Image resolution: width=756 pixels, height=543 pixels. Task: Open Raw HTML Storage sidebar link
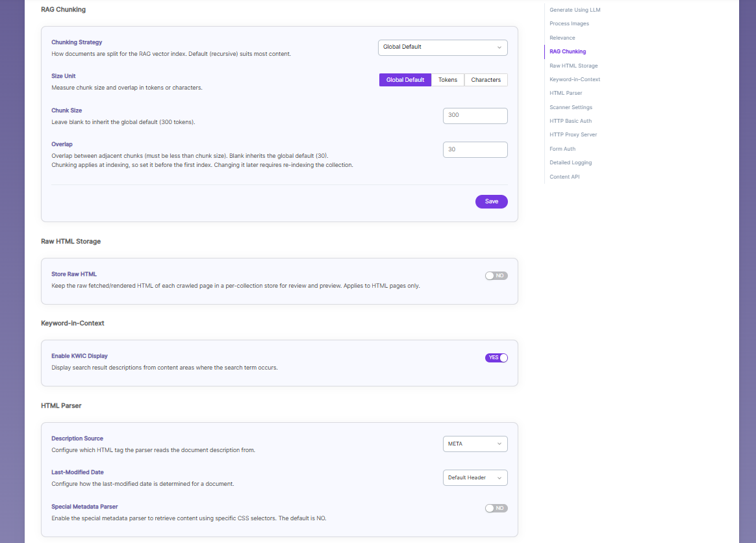coord(573,66)
